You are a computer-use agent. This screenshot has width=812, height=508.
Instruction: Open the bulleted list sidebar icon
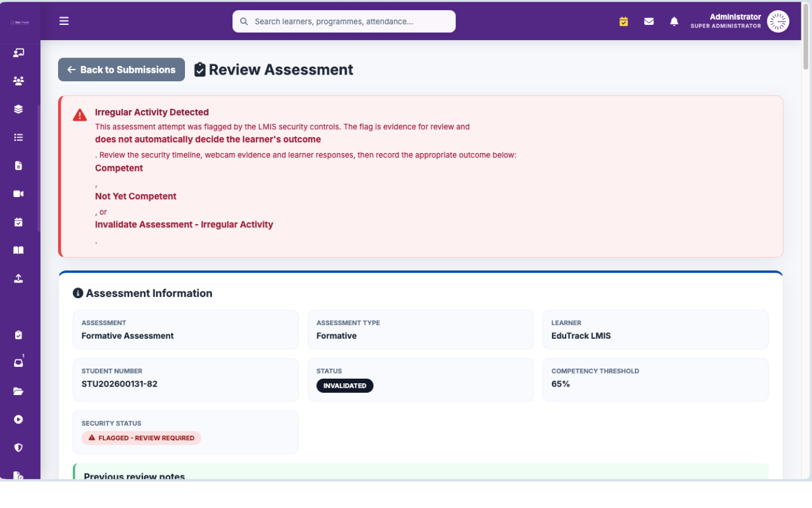coord(19,137)
